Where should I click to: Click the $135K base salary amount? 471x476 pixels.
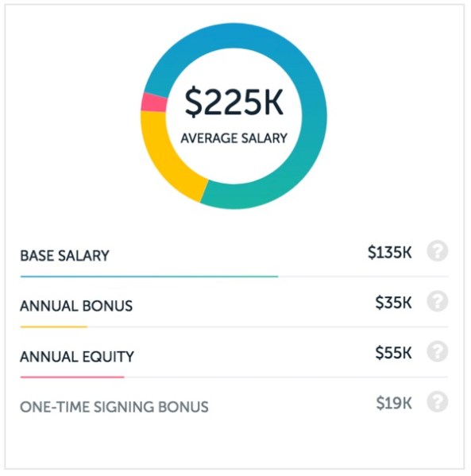point(390,253)
